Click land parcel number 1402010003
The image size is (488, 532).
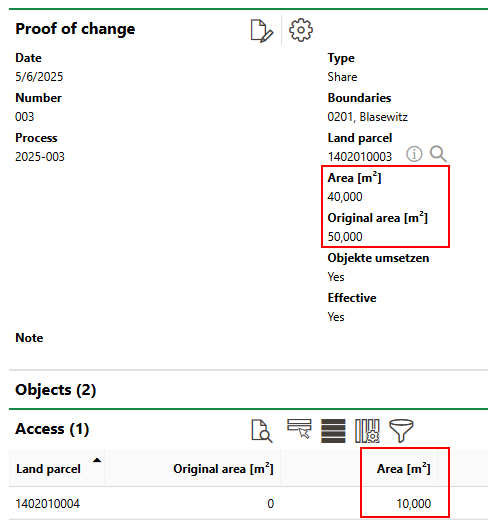point(360,157)
